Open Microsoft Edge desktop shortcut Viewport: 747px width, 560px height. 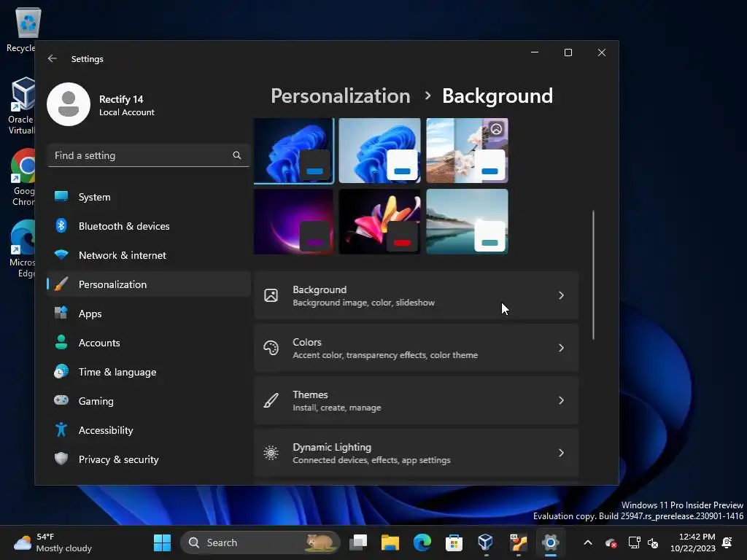pos(23,249)
